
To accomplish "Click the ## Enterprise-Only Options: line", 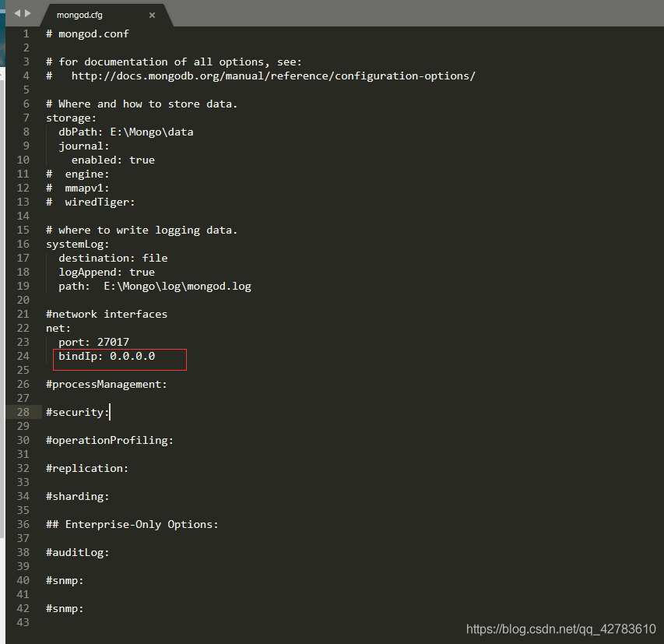I will pos(132,524).
